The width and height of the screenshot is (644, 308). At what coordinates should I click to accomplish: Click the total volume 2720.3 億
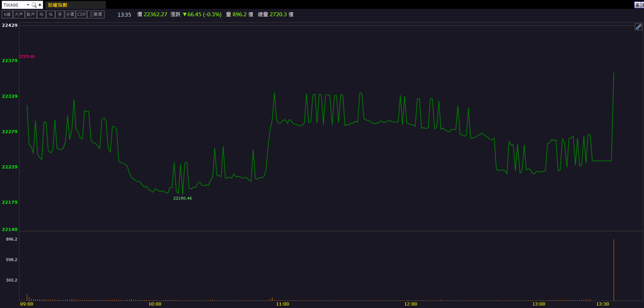281,15
